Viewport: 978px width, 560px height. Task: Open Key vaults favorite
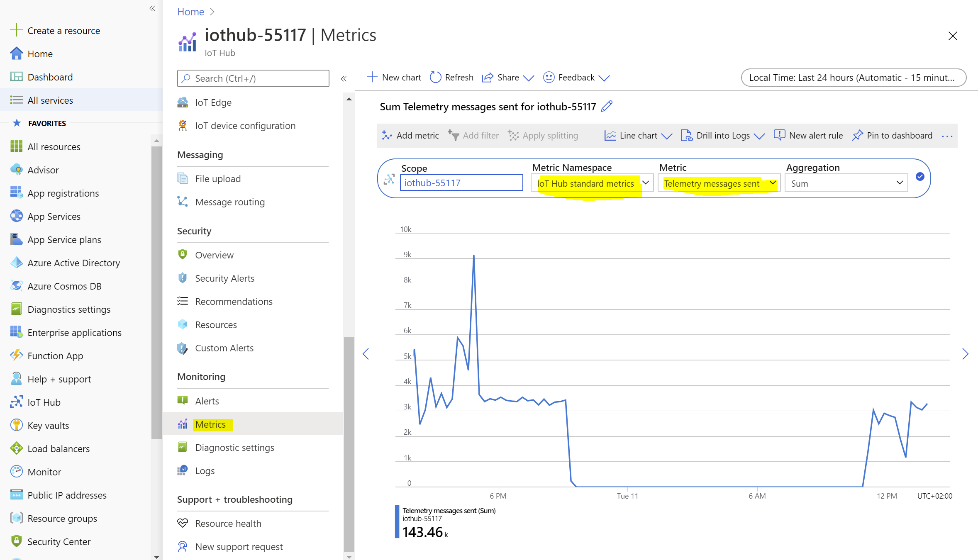click(48, 426)
